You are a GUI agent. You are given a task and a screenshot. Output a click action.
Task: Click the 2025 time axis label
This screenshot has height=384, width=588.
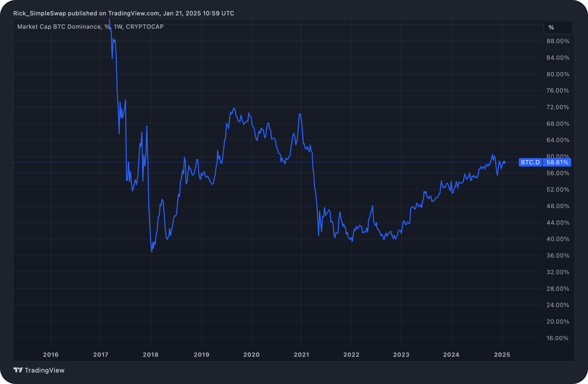(502, 355)
